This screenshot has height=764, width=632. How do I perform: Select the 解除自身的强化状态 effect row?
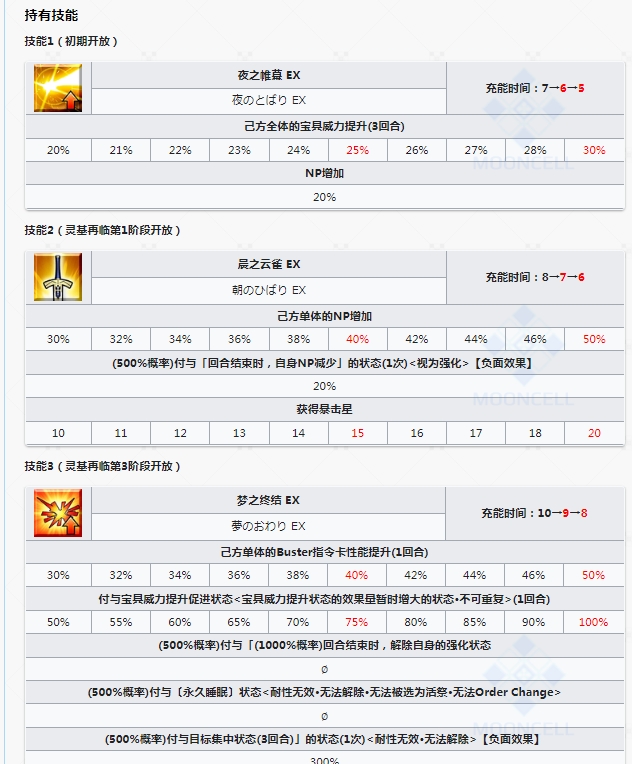pos(325,646)
